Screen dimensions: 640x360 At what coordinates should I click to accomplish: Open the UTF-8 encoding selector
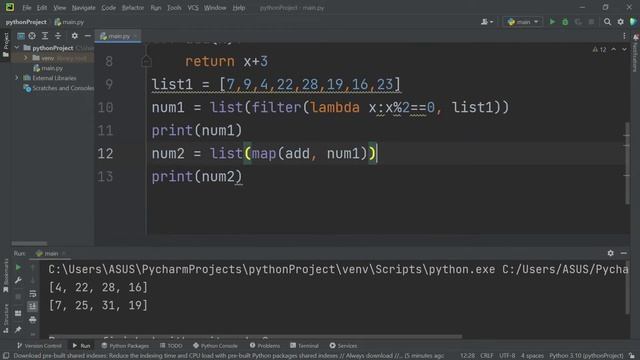click(507, 356)
